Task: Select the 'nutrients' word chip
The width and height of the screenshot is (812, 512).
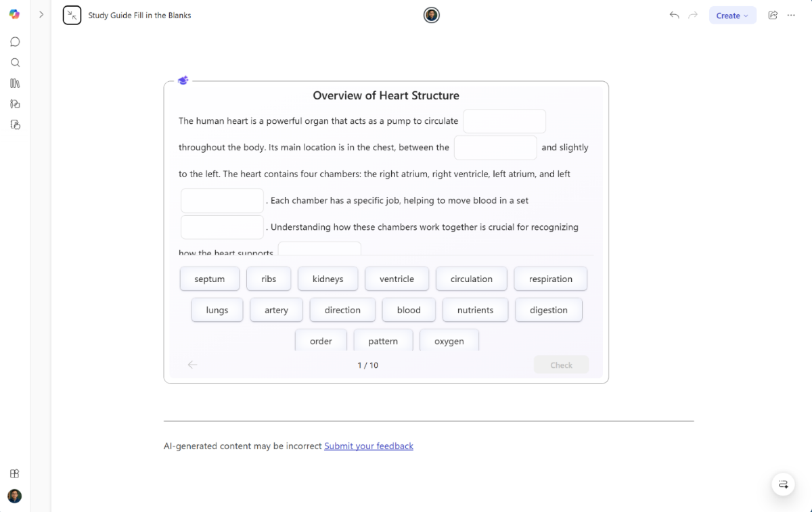Action: (x=476, y=310)
